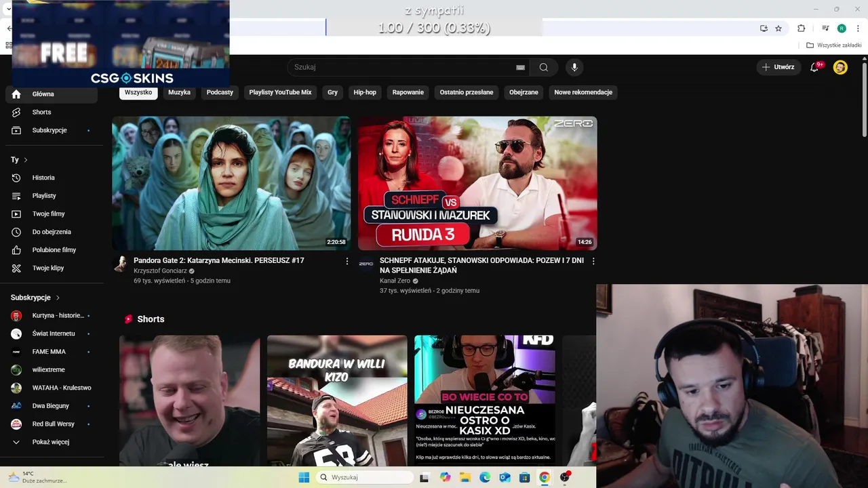
Task: Select the Muzyka filter chip
Action: point(180,92)
